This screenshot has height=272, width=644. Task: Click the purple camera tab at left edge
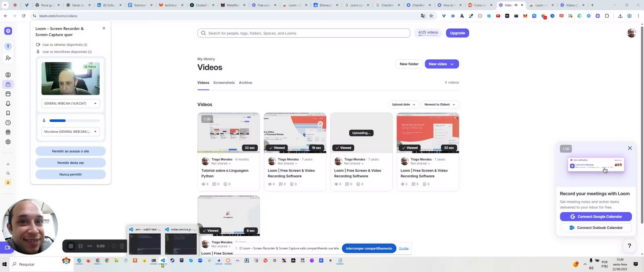point(7,248)
